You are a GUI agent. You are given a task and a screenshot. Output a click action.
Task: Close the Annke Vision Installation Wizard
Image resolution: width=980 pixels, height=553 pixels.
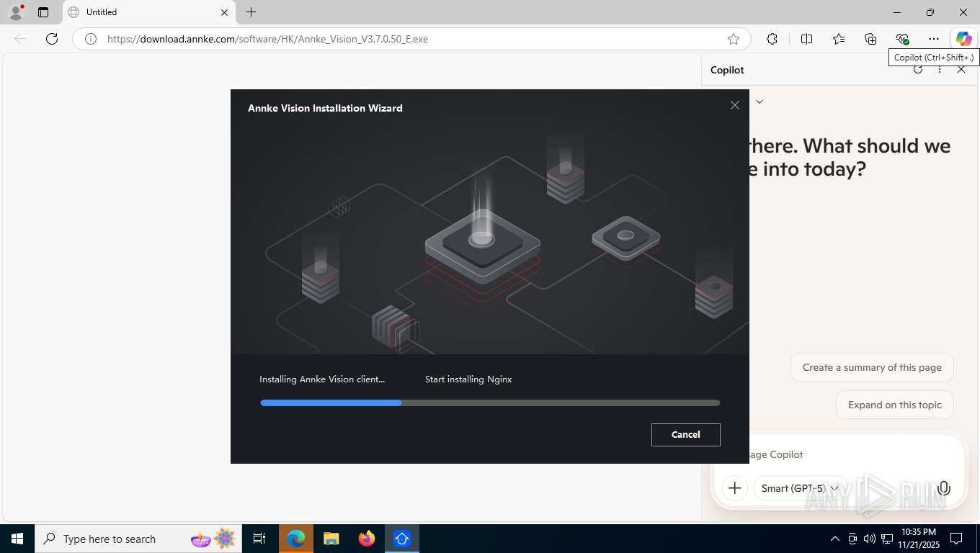pos(734,105)
